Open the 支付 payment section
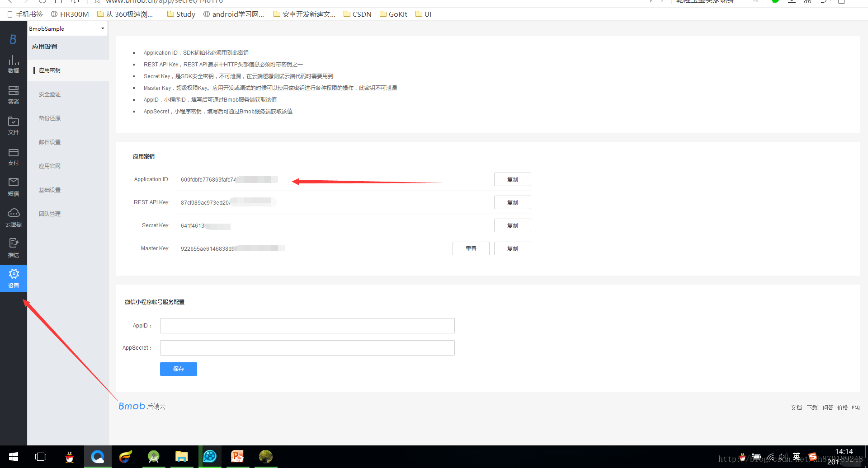Image resolution: width=868 pixels, height=468 pixels. click(x=14, y=156)
